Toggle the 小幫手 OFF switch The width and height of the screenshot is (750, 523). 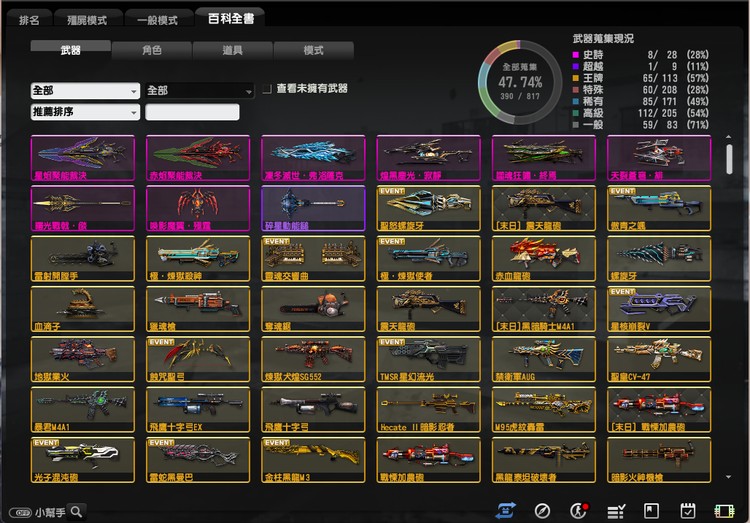(x=20, y=512)
